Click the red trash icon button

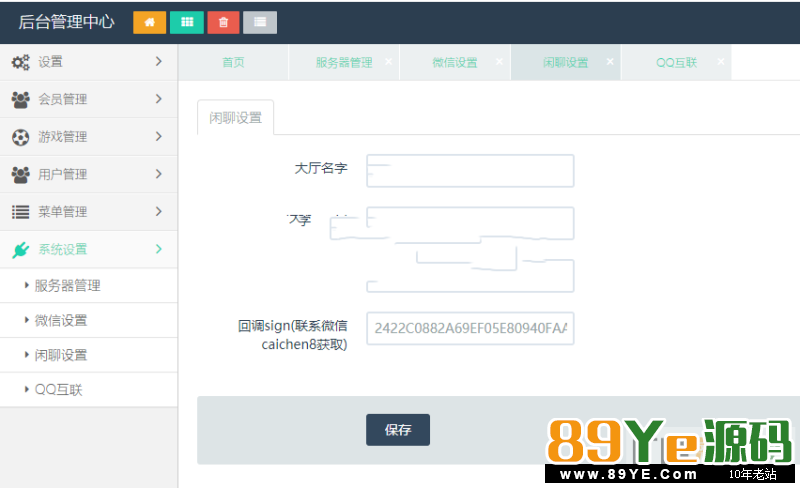coord(223,22)
